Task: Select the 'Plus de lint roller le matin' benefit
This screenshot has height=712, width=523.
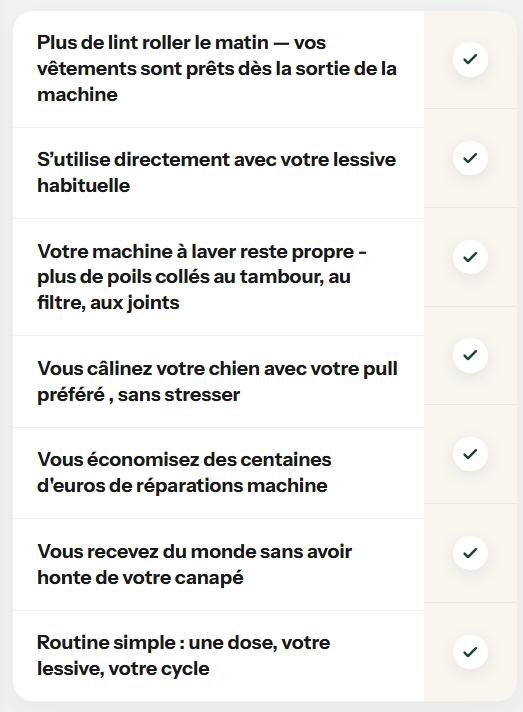Action: click(x=218, y=69)
